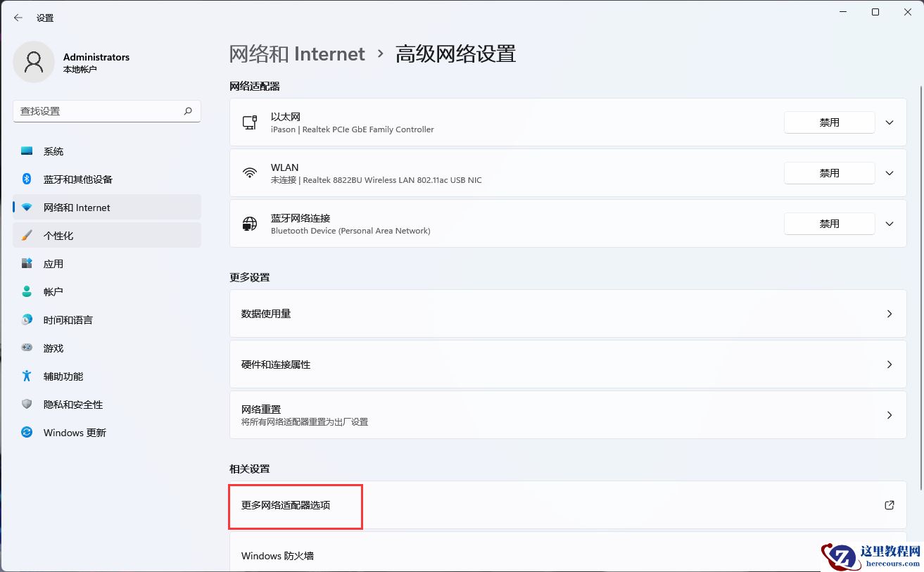
Task: Click the 蓝牙网络连接 globe icon
Action: click(250, 223)
